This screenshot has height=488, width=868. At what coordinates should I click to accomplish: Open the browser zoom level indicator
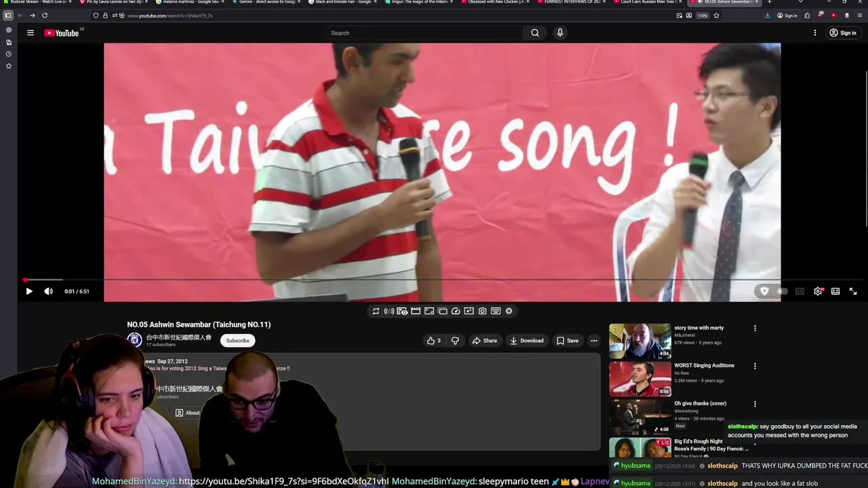pos(702,15)
